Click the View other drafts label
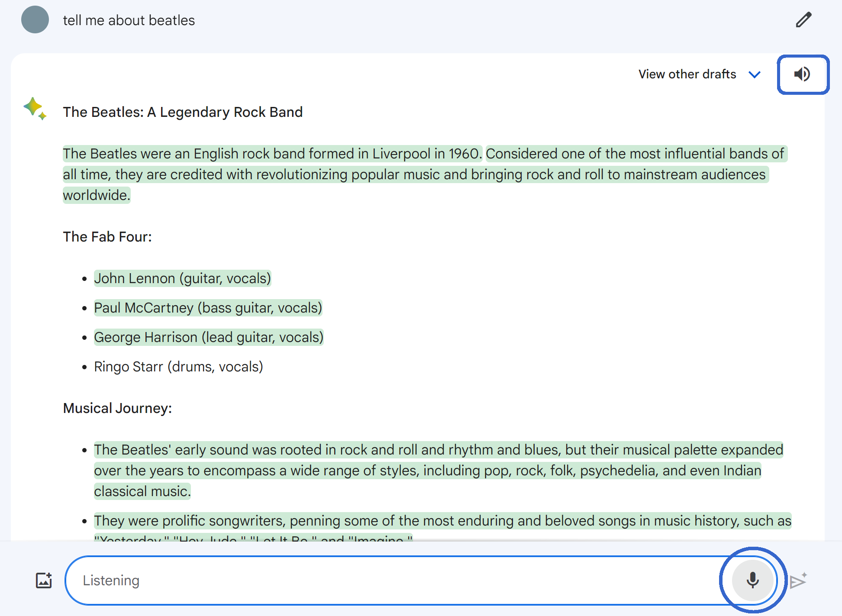The width and height of the screenshot is (842, 616). 687,74
